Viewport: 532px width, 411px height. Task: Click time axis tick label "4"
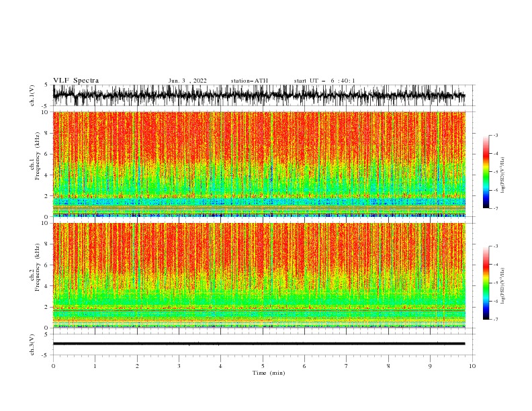pos(220,366)
